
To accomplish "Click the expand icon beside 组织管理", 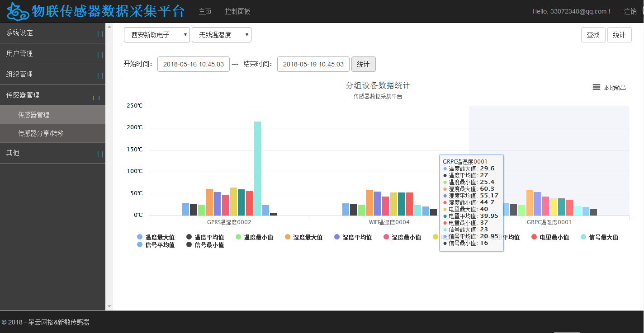I will (100, 75).
